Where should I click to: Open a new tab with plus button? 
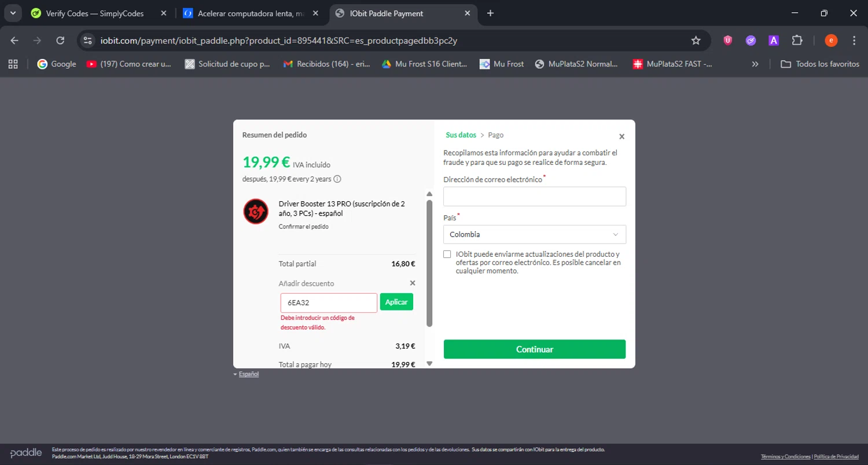pos(490,13)
